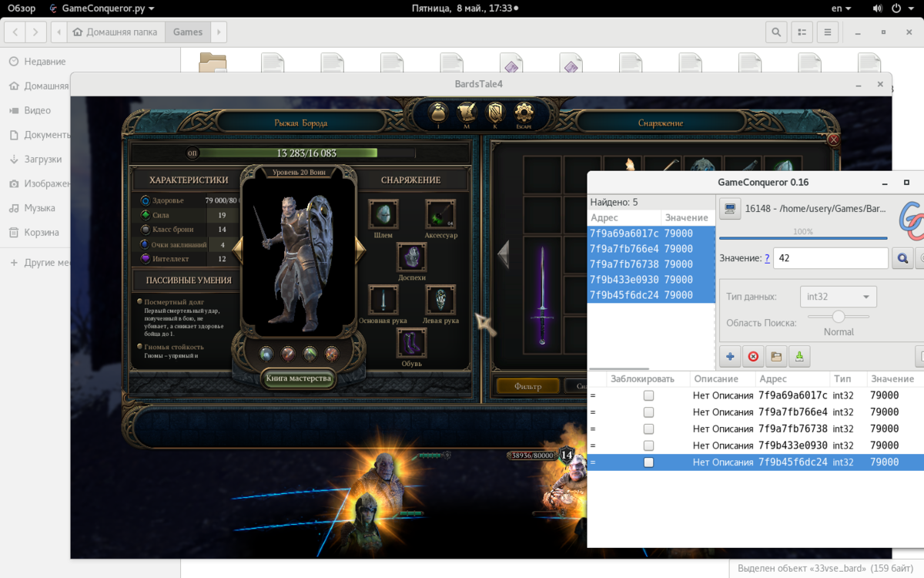Viewport: 924px width, 578px height.
Task: Select the Аксессуар equipment slot
Action: (440, 213)
